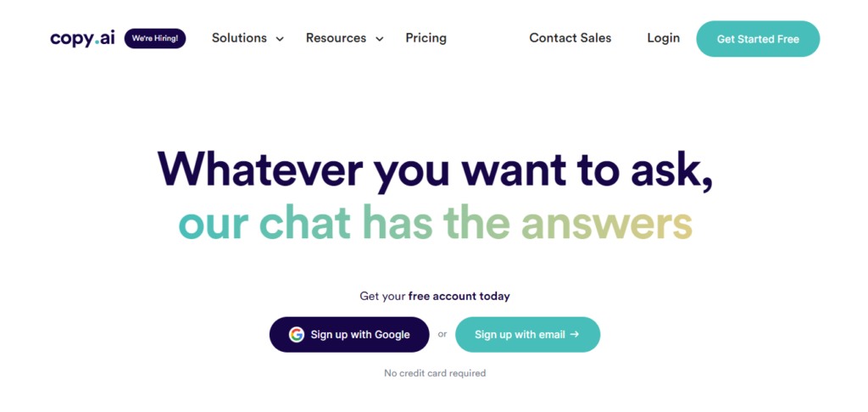Click the "or" separator between signup buttons
This screenshot has height=412, width=868.
pyautogui.click(x=442, y=335)
